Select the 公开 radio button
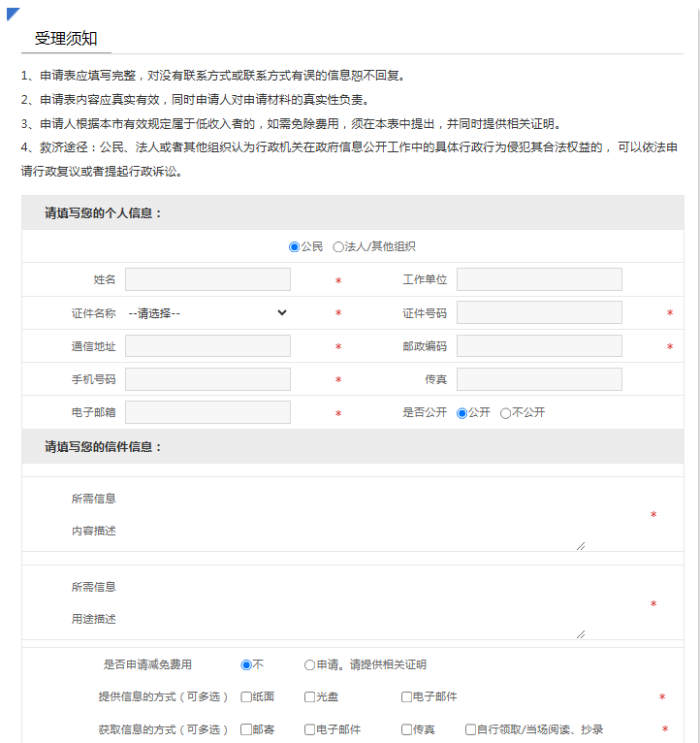Image resolution: width=700 pixels, height=743 pixels. 462,413
